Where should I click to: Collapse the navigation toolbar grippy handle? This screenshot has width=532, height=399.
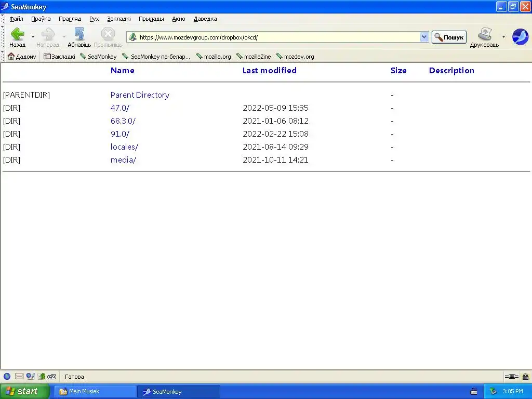point(3,37)
